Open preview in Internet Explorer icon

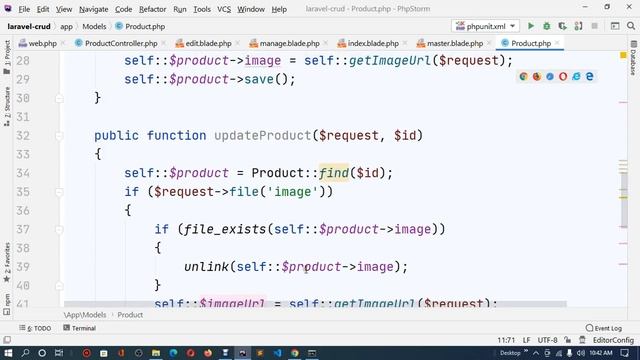click(576, 76)
